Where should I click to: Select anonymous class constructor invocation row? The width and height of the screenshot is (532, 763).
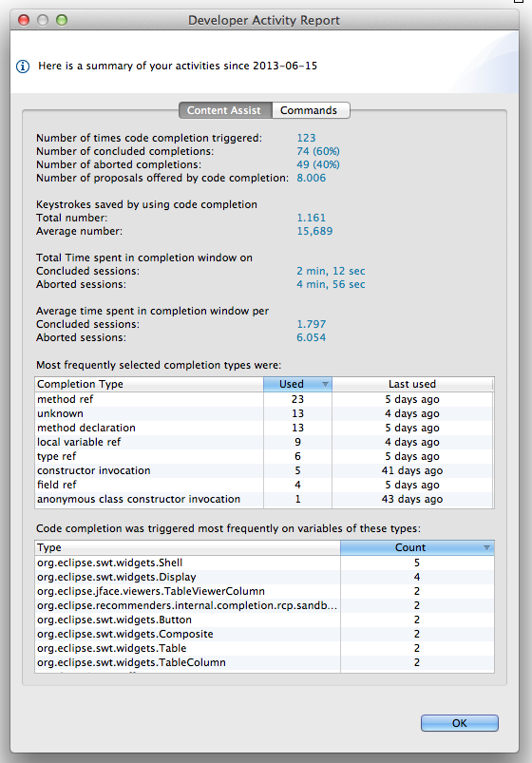click(x=264, y=499)
